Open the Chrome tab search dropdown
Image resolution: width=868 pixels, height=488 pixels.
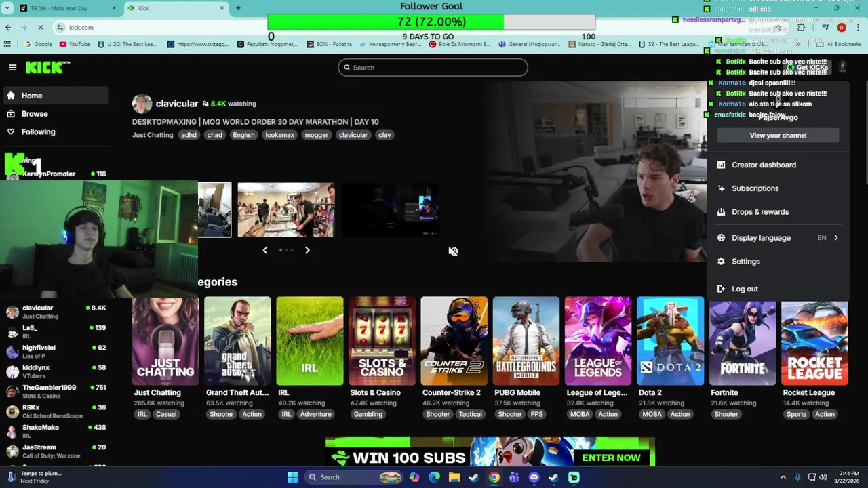(6, 8)
